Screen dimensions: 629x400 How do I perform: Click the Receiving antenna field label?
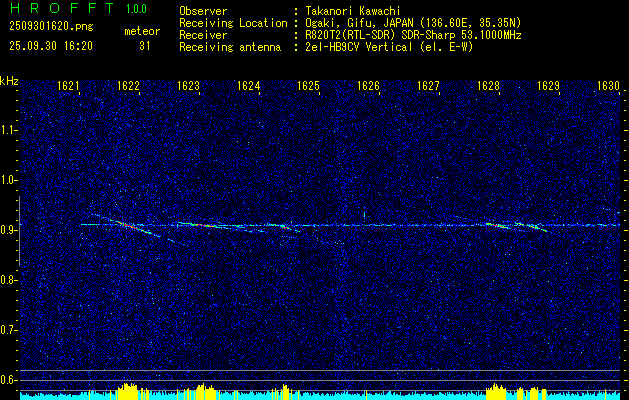[230, 47]
